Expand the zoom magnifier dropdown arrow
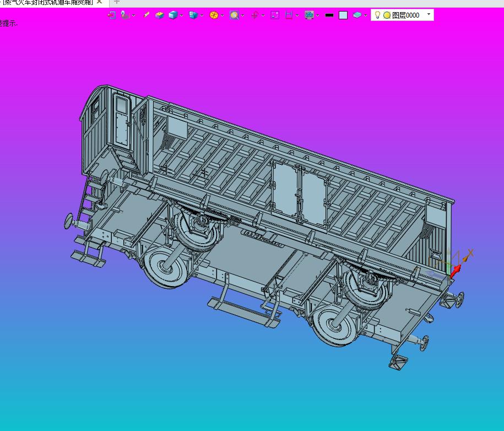The width and height of the screenshot is (504, 431). (243, 15)
